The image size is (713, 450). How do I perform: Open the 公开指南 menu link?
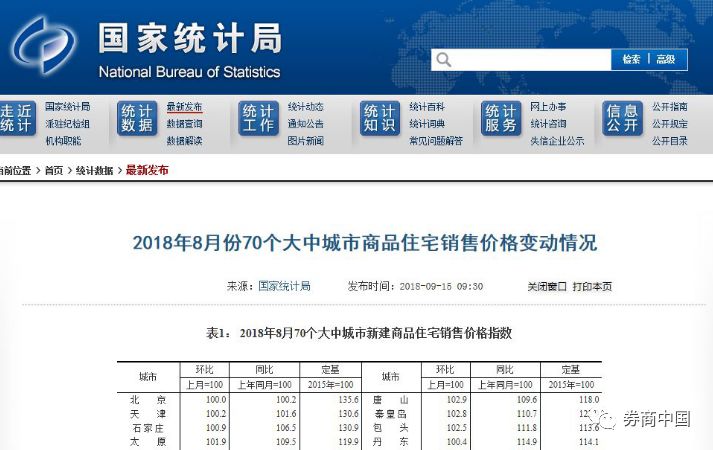pos(670,106)
